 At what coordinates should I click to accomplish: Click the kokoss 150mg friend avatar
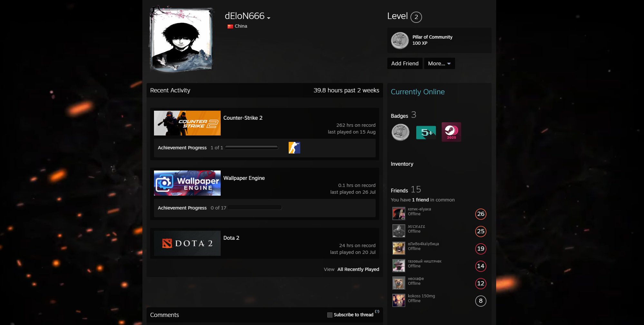coord(399,301)
